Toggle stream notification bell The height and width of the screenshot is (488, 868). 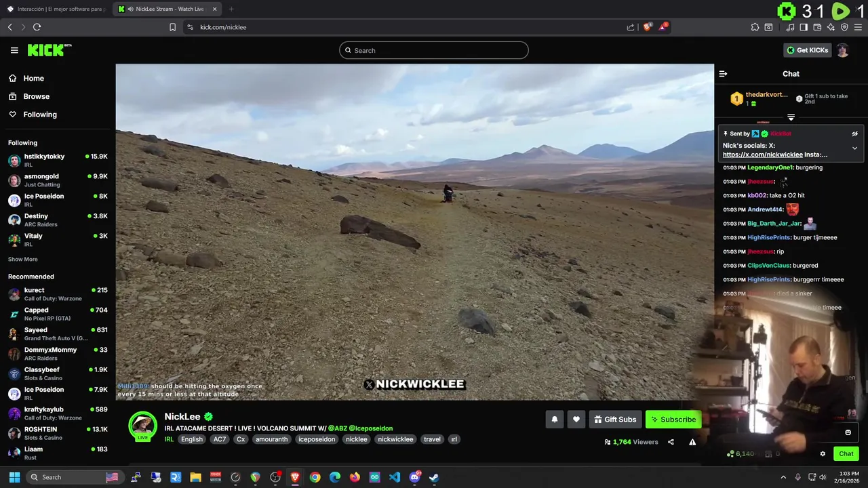(x=554, y=420)
